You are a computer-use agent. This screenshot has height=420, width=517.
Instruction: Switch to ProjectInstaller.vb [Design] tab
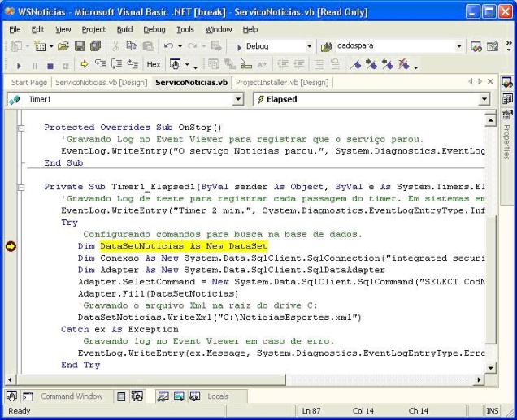pos(282,82)
